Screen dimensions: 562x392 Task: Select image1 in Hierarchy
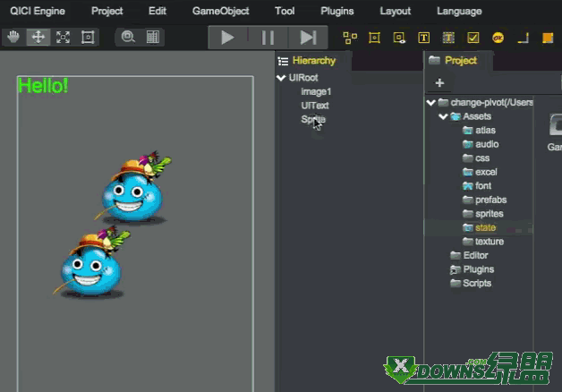316,91
